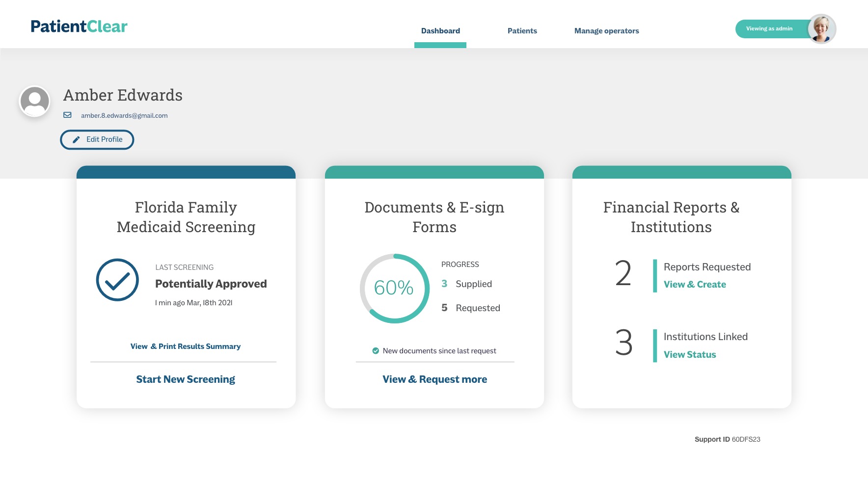Click the LAST SCREENING label
Screen dimensions: 868x478
coord(185,267)
